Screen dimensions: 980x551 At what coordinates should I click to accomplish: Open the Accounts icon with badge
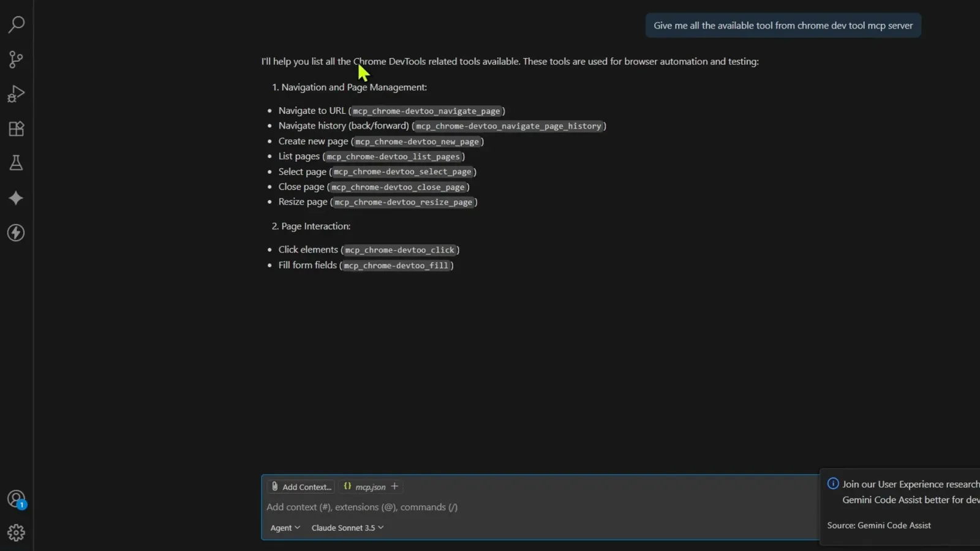[x=17, y=499]
